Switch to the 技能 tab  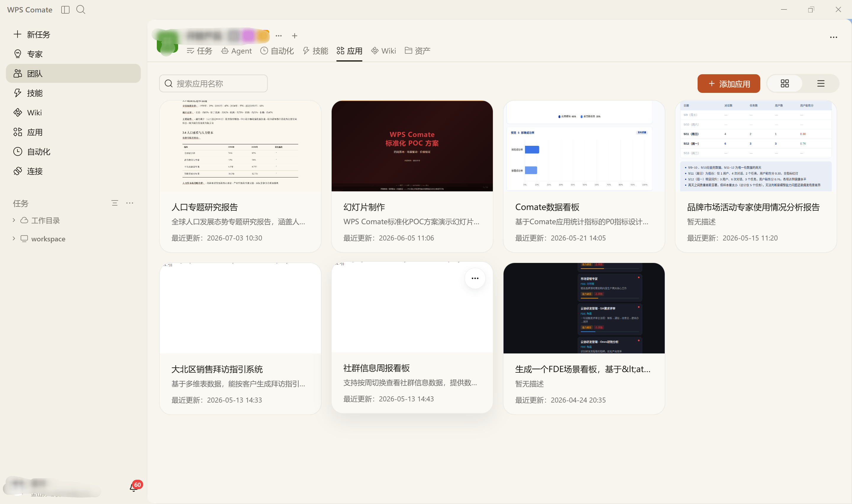point(315,51)
